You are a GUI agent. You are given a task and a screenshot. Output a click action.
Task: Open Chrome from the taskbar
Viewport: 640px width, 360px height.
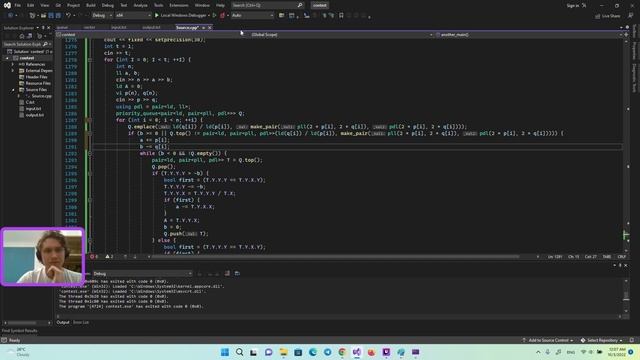[x=342, y=352]
